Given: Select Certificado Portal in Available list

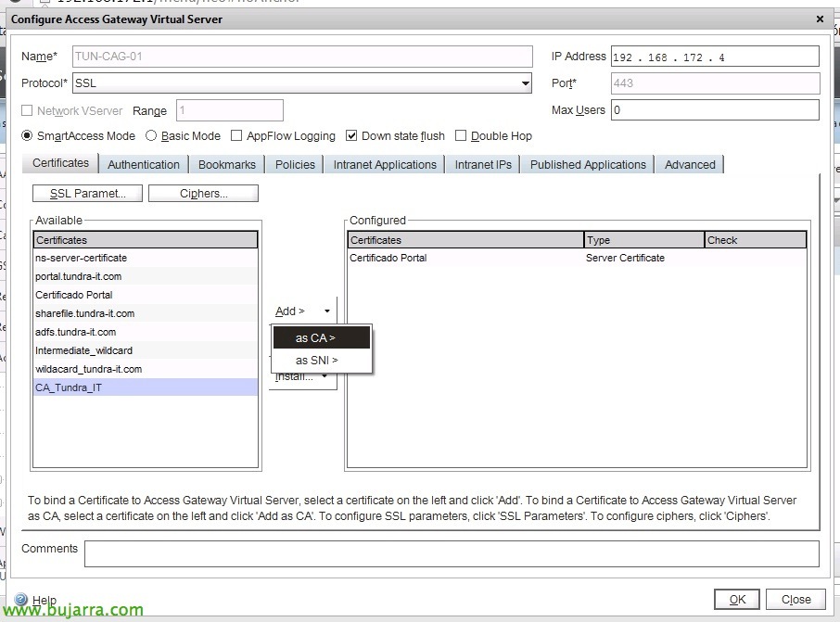Looking at the screenshot, I should pos(146,295).
